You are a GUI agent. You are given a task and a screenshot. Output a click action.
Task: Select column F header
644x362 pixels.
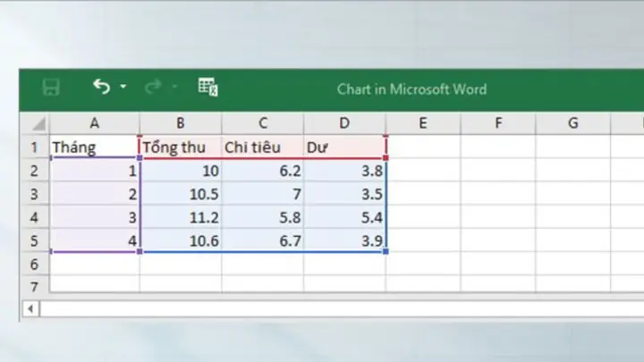[498, 123]
